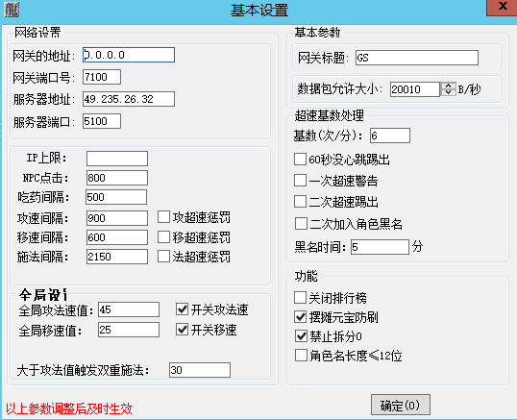
Task: Click the 超速基数处理 group label
Action: click(329, 115)
